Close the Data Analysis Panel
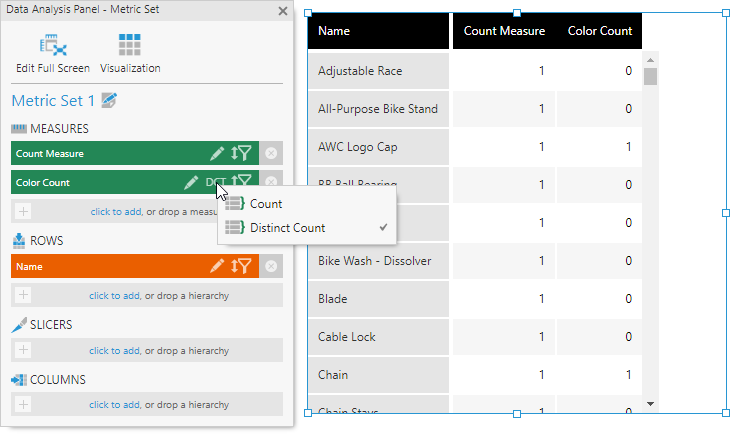 [283, 12]
